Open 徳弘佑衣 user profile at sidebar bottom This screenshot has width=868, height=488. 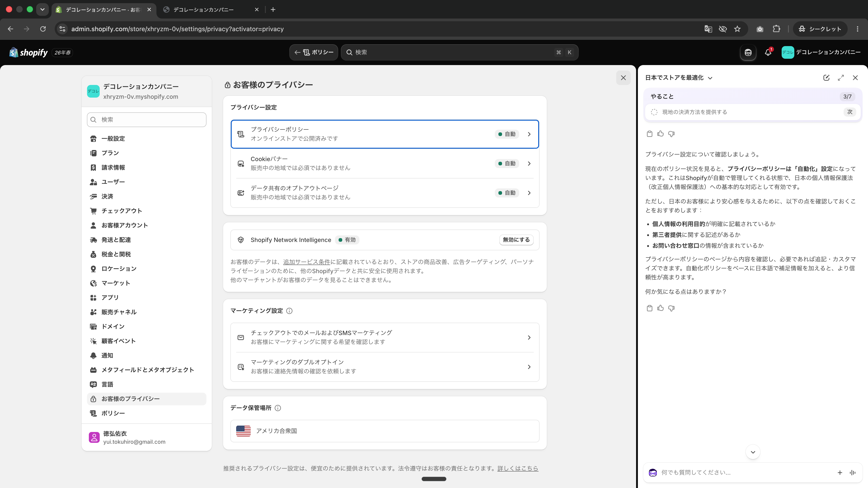pos(146,437)
